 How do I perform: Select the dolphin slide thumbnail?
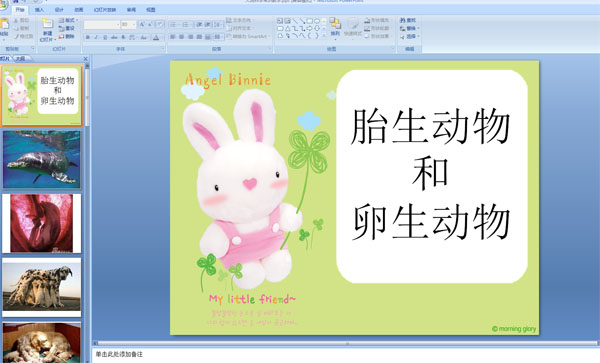pos(42,160)
